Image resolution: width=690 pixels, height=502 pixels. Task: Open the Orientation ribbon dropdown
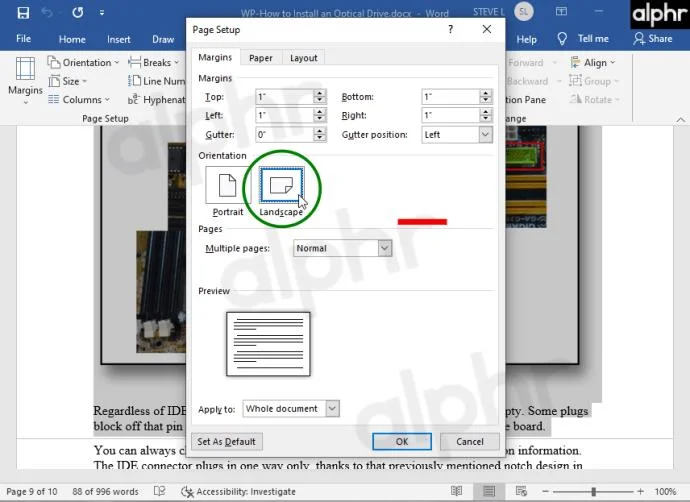tap(83, 62)
